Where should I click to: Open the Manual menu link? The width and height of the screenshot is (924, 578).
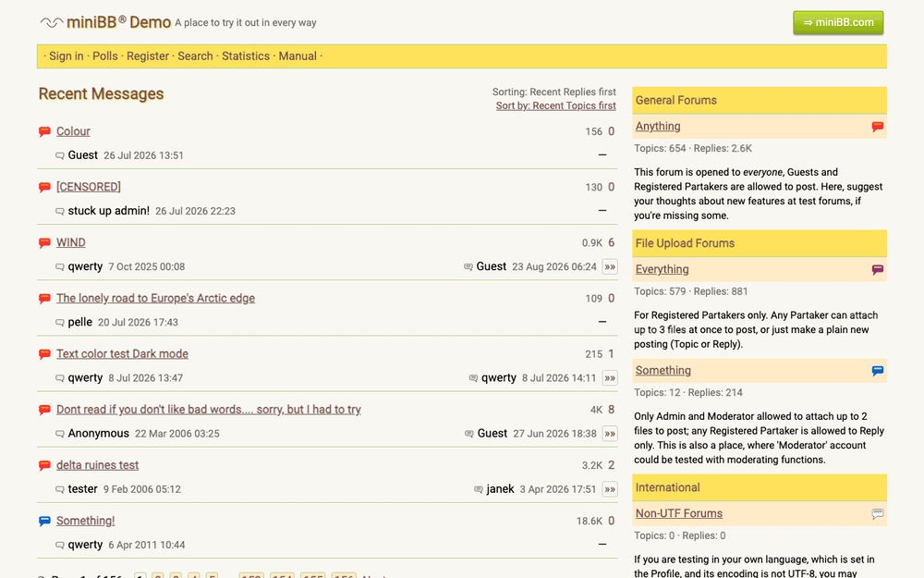tap(298, 56)
